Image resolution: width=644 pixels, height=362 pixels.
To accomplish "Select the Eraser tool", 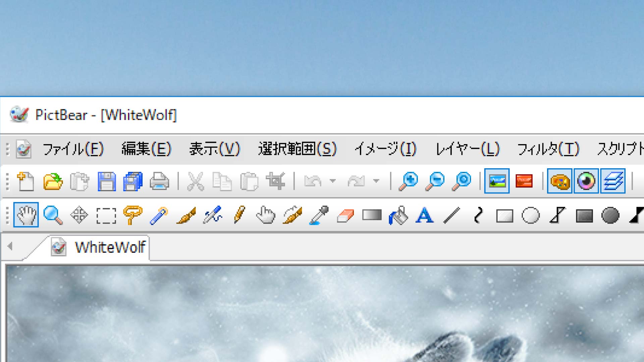I will [x=345, y=215].
